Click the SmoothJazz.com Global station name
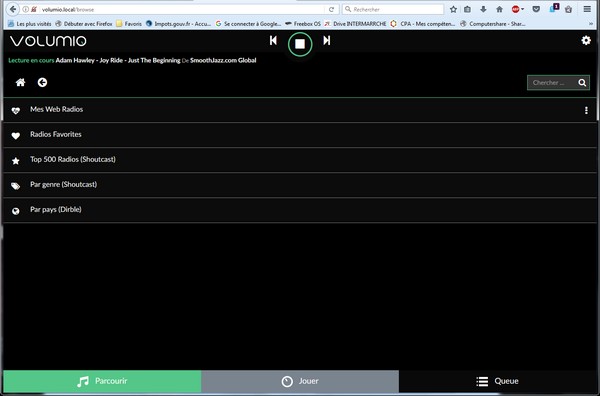Viewport: 600px width, 396px height. 223,60
